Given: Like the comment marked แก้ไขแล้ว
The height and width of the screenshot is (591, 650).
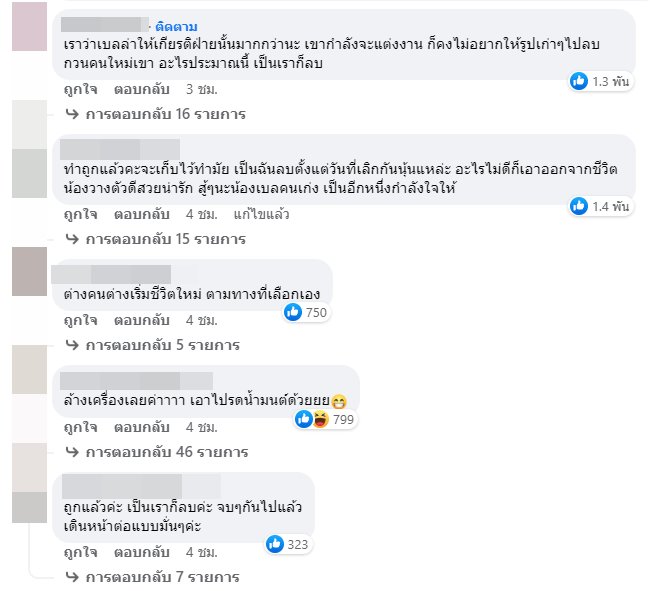Looking at the screenshot, I should pyautogui.click(x=77, y=212).
